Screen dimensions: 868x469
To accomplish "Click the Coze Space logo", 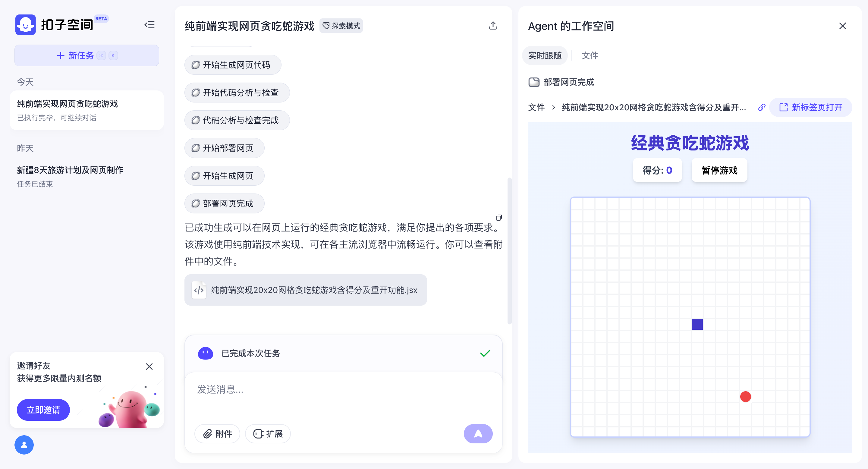I will click(x=25, y=25).
